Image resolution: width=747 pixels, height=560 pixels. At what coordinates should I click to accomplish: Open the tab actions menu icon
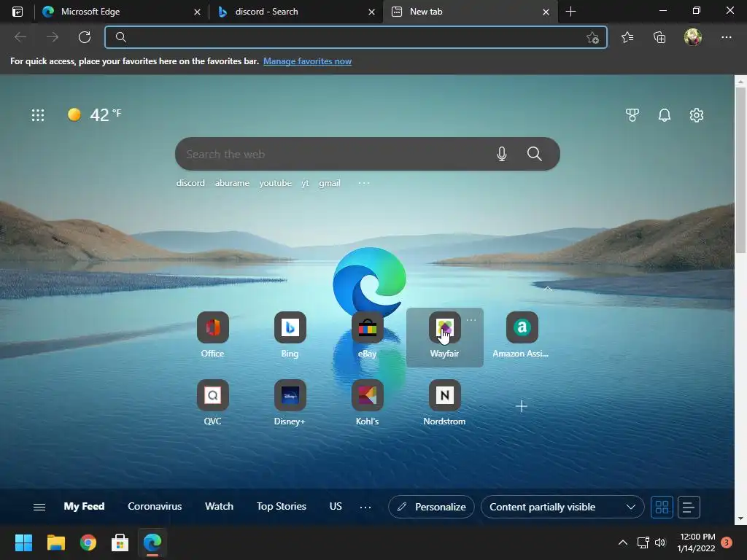click(18, 12)
